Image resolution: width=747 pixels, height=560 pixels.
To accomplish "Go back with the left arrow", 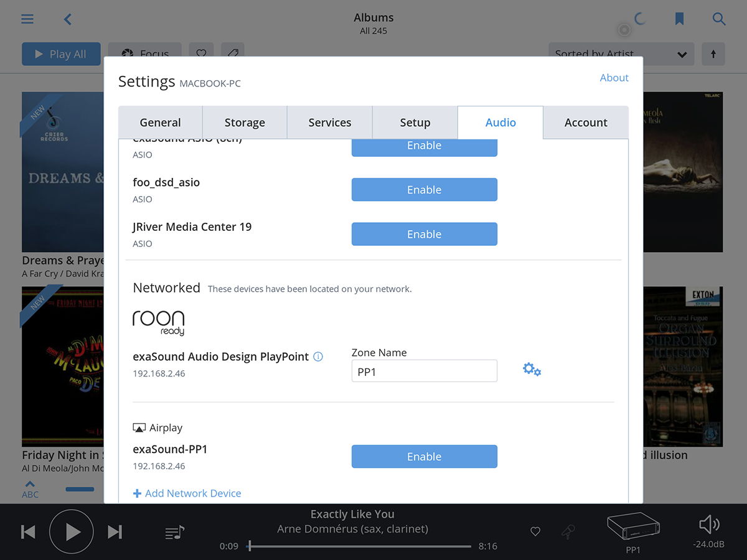I will point(68,19).
